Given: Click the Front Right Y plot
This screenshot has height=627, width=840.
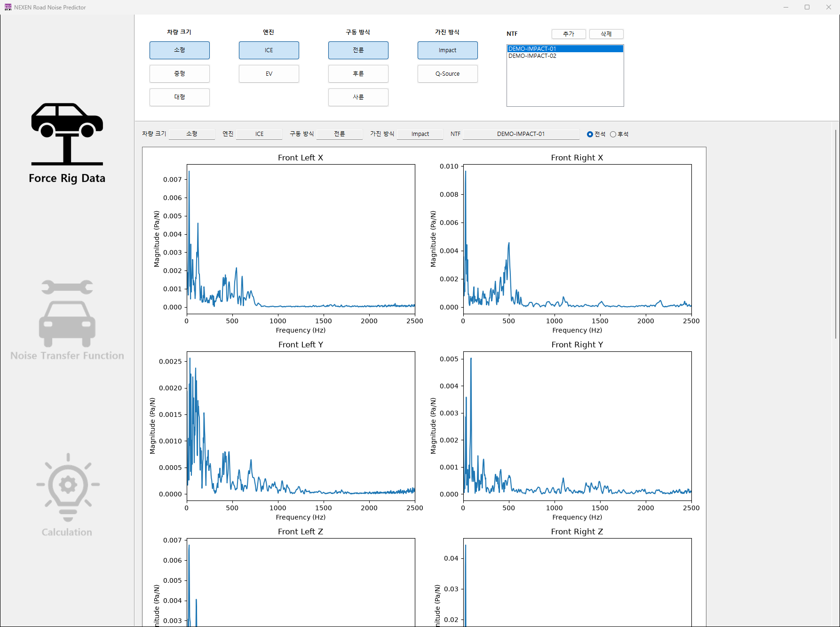Looking at the screenshot, I should click(x=578, y=426).
